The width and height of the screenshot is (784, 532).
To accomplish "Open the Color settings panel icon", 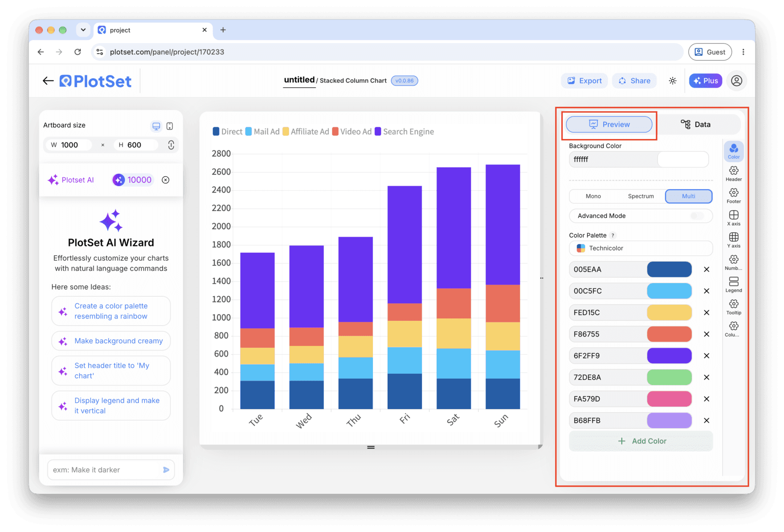I will pyautogui.click(x=734, y=151).
